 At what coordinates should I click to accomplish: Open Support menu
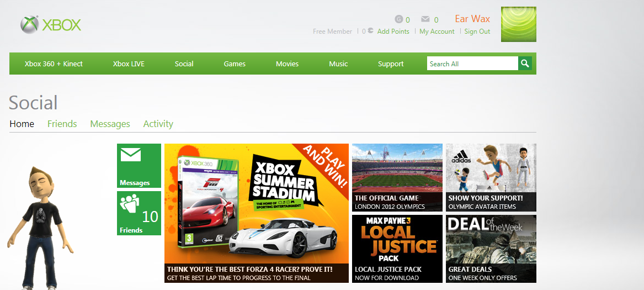[x=391, y=64]
